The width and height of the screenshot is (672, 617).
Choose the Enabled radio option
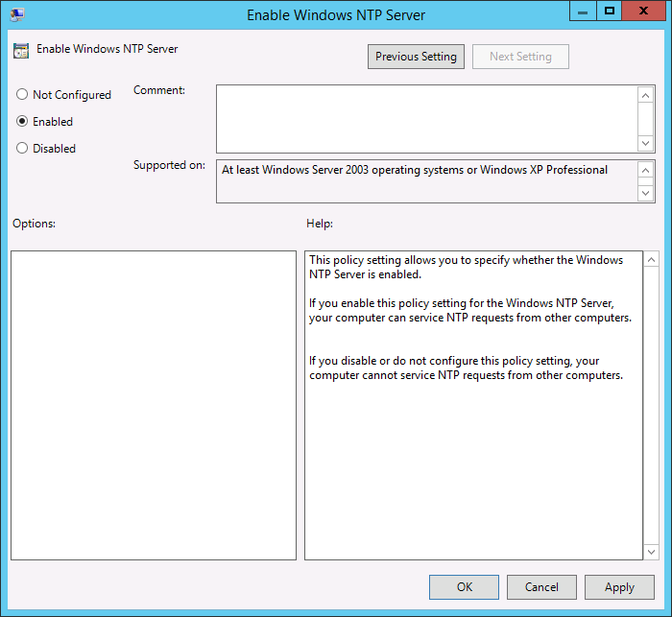click(x=22, y=122)
